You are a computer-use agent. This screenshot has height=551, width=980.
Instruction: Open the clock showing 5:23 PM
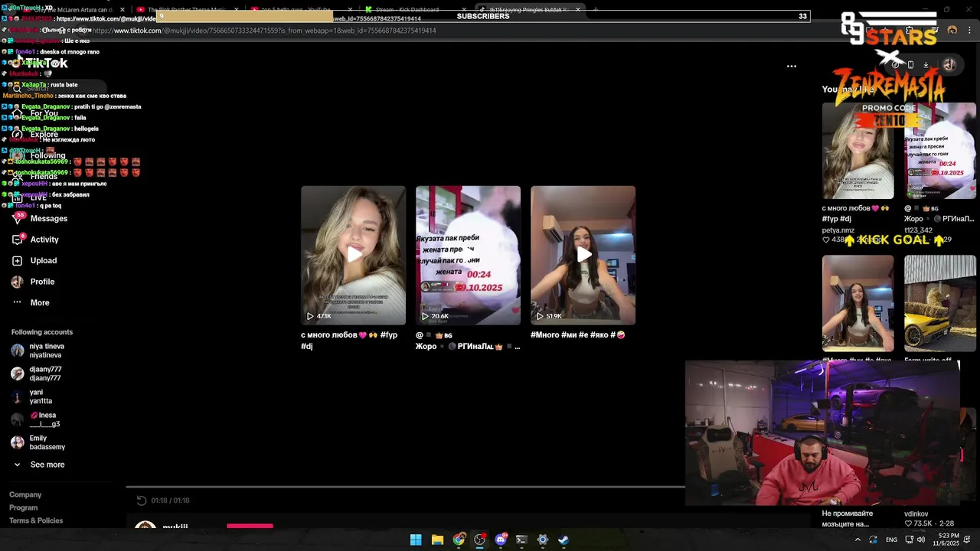click(x=948, y=540)
